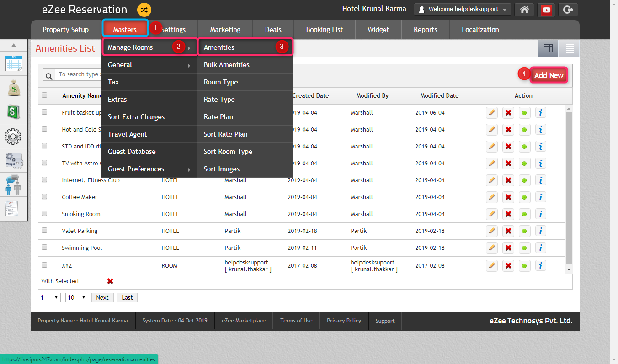Viewport: 618px width, 364px height.
Task: Check the Internet, Fitness Club row checkbox
Action: point(44,179)
